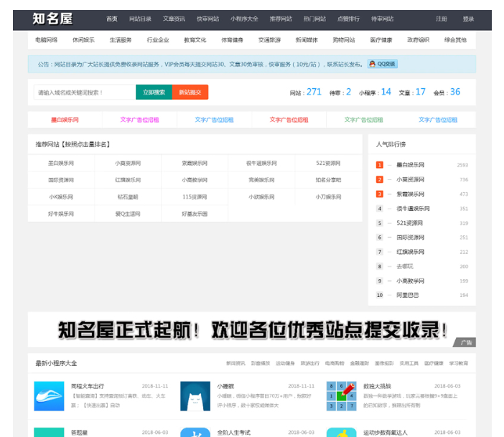Focus the domain or keyword search field
The image size is (504, 437).
coord(84,93)
